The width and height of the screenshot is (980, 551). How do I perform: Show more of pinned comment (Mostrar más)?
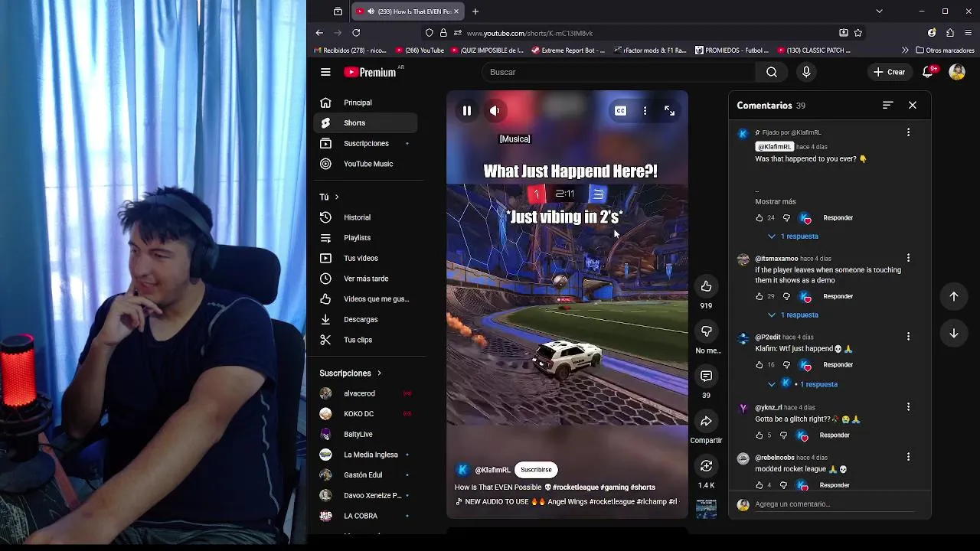click(x=776, y=202)
